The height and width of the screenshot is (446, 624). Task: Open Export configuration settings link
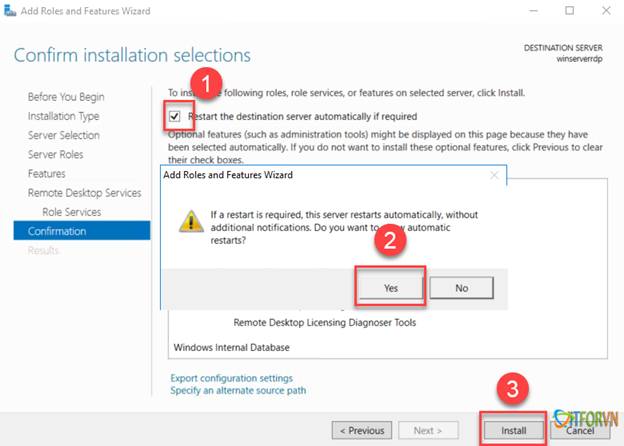[232, 378]
